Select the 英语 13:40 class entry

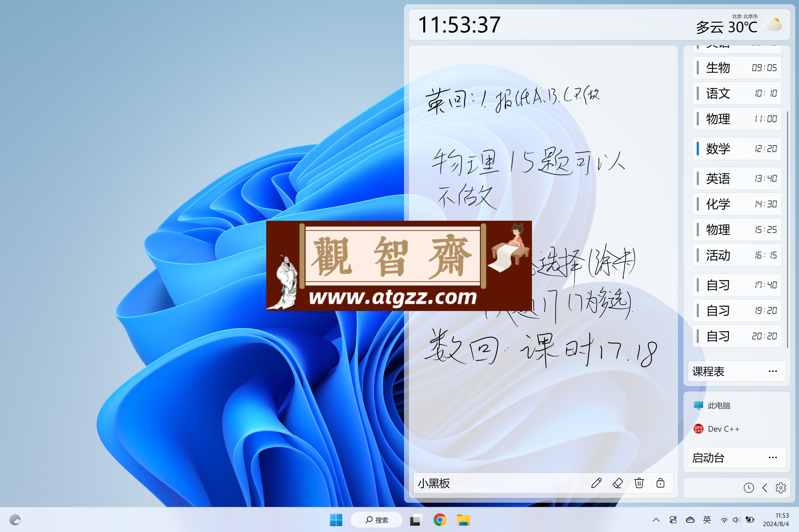(737, 178)
